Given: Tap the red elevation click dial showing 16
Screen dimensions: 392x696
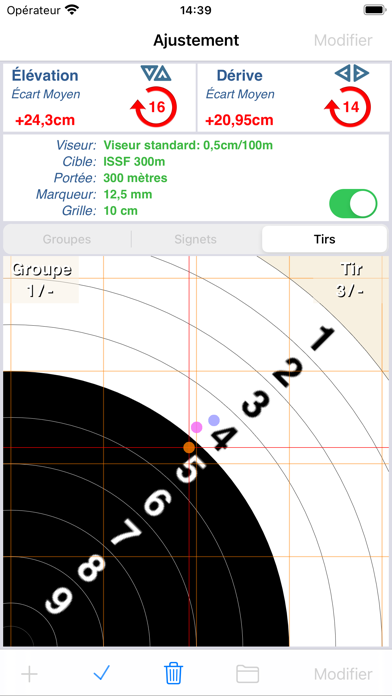Looking at the screenshot, I should pos(154,107).
